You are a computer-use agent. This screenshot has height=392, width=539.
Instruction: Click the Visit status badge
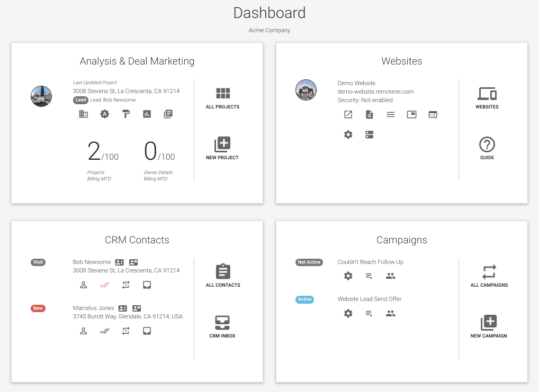38,262
